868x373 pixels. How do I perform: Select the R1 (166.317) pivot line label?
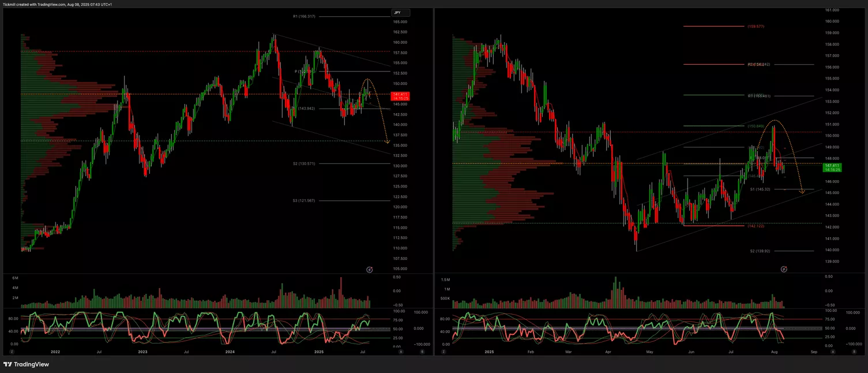tap(304, 16)
